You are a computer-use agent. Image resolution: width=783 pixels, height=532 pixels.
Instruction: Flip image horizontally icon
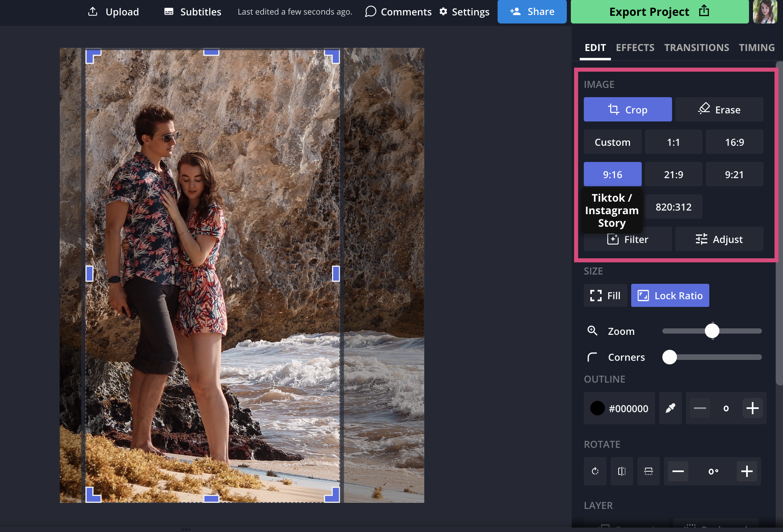[621, 471]
